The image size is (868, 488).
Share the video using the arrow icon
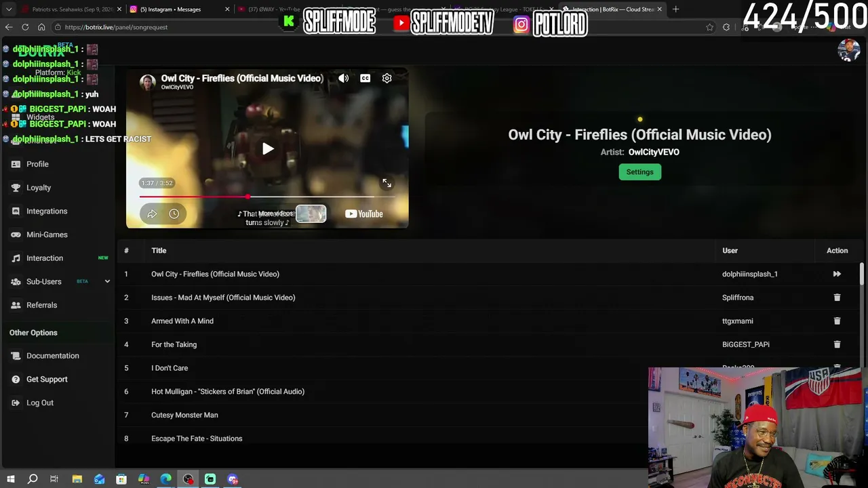(152, 214)
